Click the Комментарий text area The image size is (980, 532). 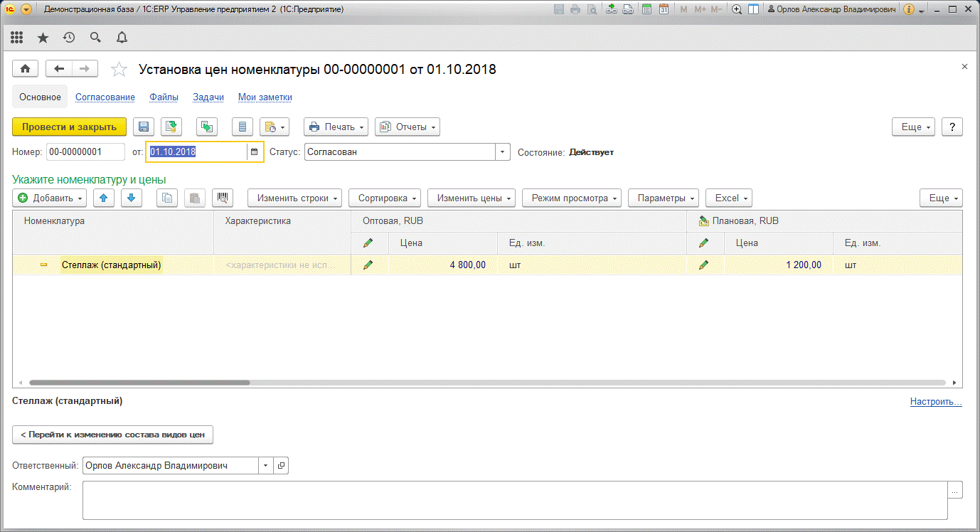pos(515,500)
